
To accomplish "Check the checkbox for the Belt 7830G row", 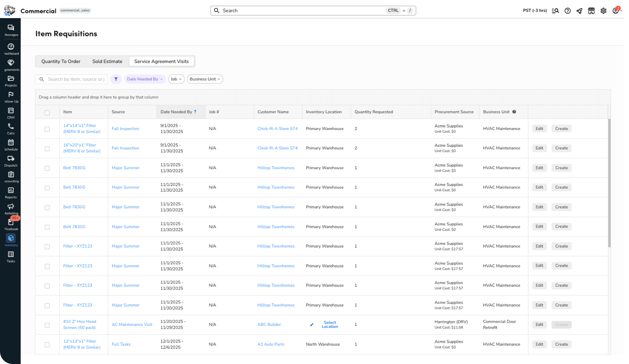I will tap(47, 168).
